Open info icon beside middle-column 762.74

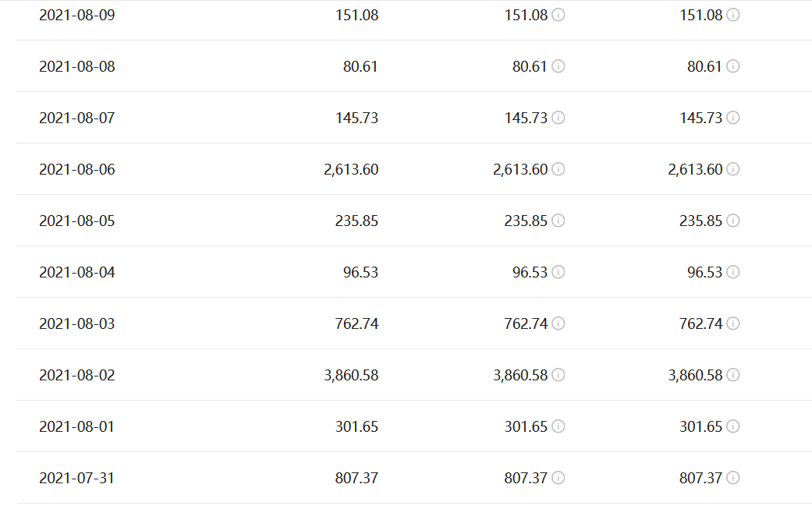tap(558, 323)
